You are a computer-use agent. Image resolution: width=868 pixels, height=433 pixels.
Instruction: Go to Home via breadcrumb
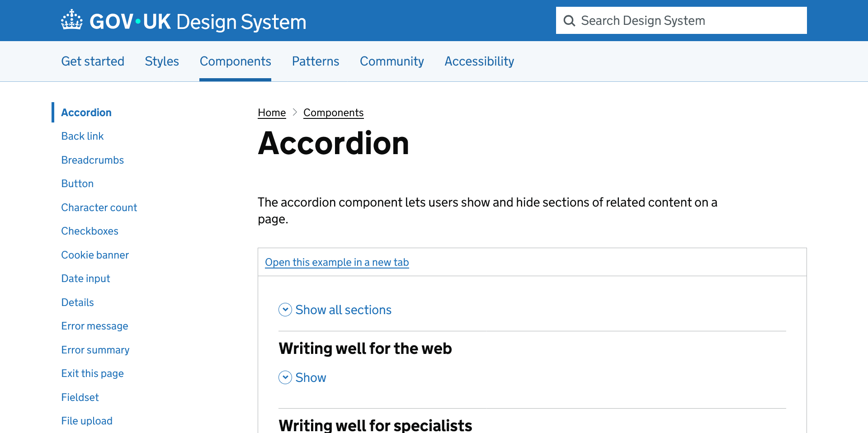point(271,112)
